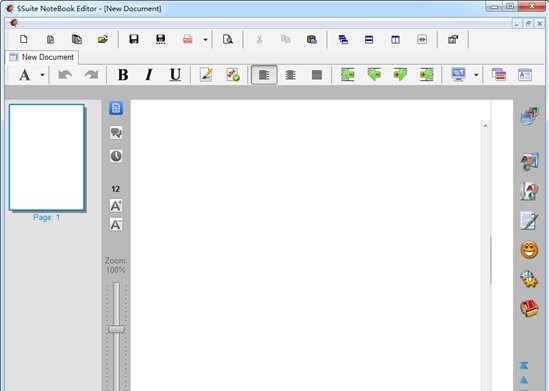Viewport: 549px width, 391px height.
Task: Click the fit-width arrows icon in top toolbar
Action: pyautogui.click(x=422, y=40)
